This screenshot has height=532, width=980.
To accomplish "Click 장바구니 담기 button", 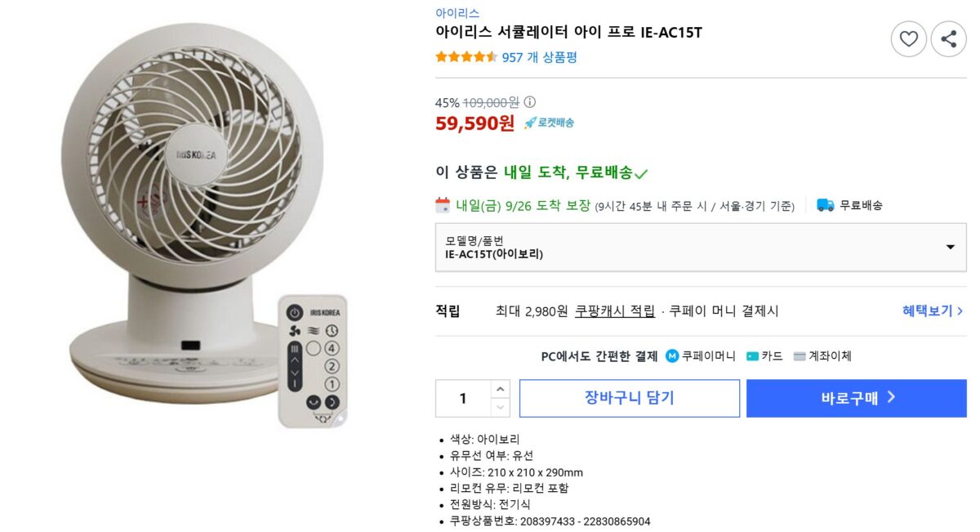I will click(x=629, y=398).
